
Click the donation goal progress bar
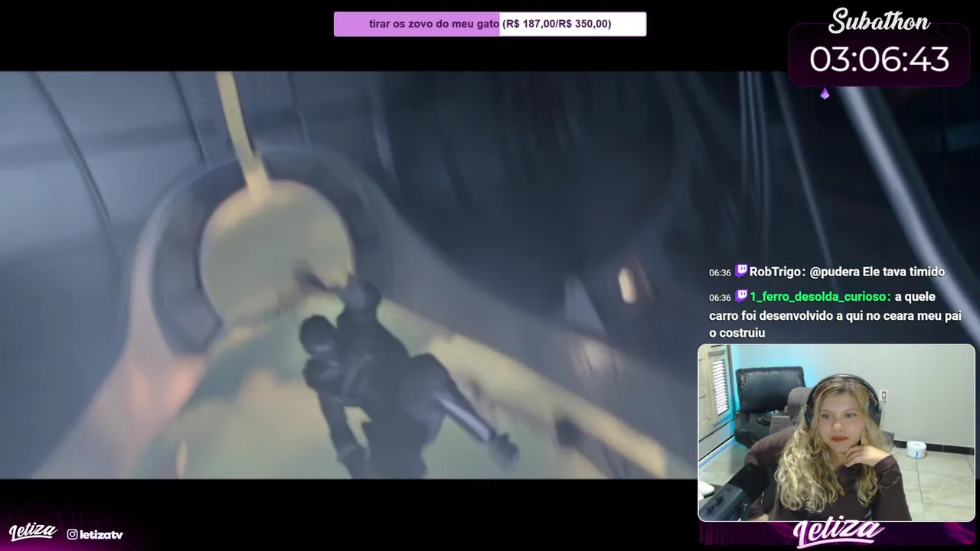click(x=490, y=24)
